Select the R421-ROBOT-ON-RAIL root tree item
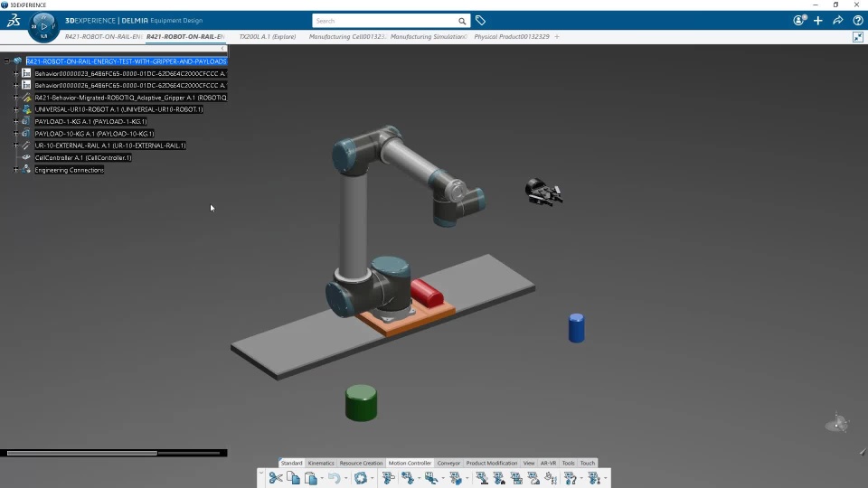The width and height of the screenshot is (868, 488). pyautogui.click(x=127, y=61)
